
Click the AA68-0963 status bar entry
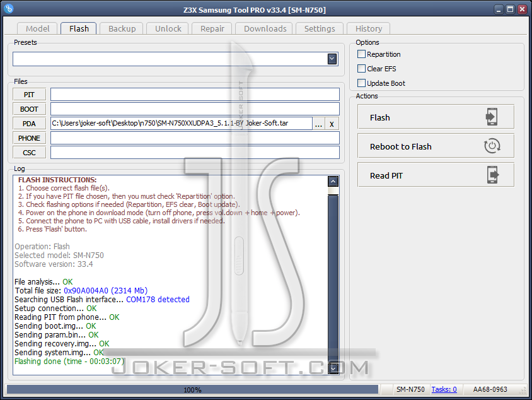(490, 389)
